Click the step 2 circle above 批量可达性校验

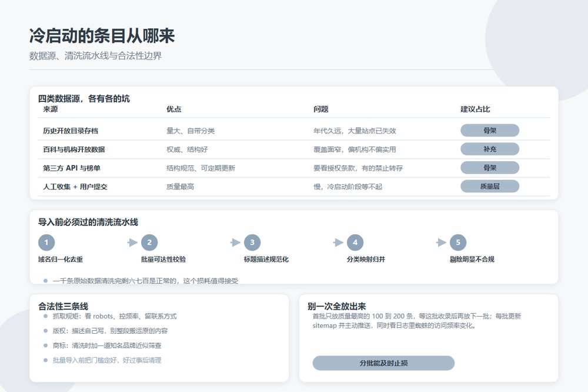149,242
